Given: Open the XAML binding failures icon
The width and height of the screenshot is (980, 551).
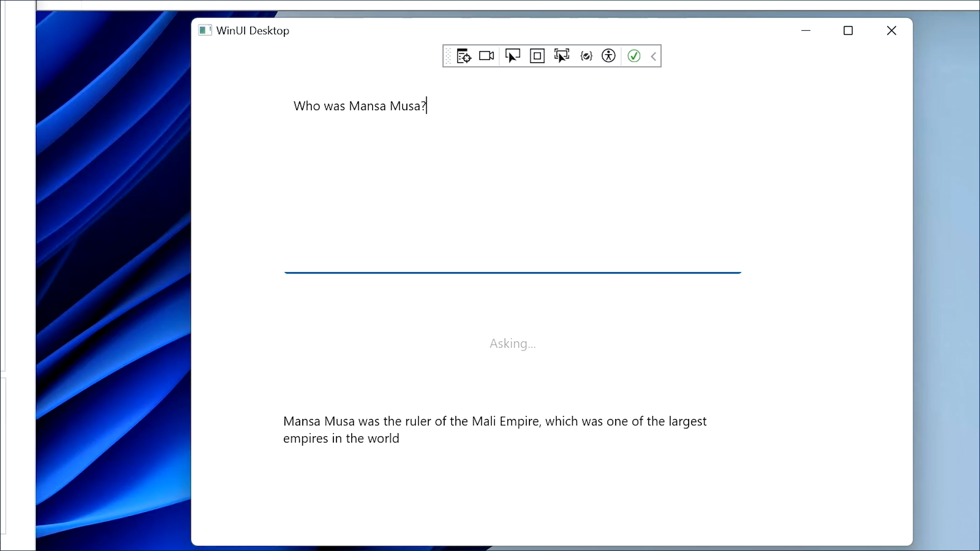Looking at the screenshot, I should [x=586, y=56].
